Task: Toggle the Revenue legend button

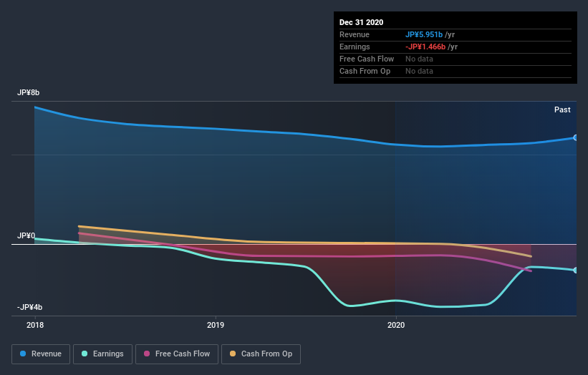Action: tap(41, 354)
